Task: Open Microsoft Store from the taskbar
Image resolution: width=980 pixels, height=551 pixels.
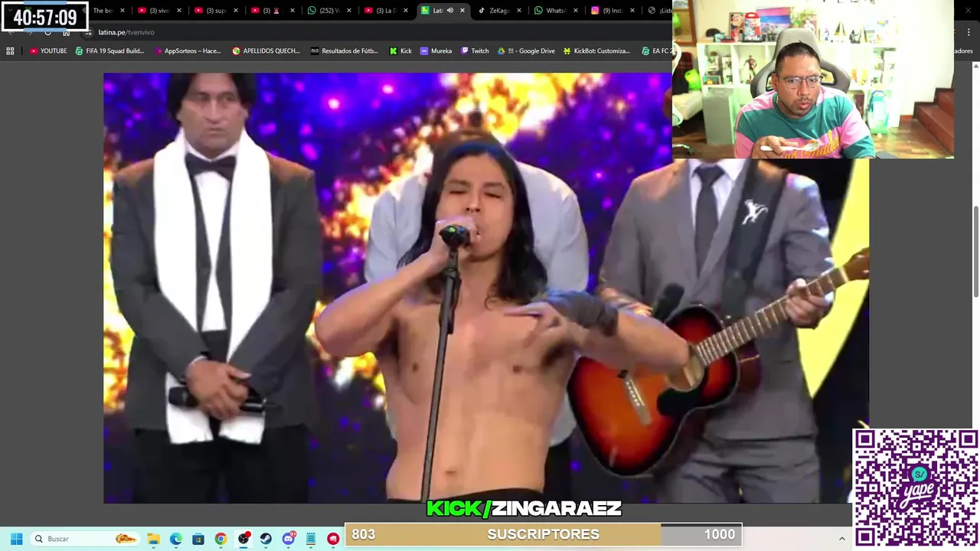Action: pyautogui.click(x=198, y=539)
